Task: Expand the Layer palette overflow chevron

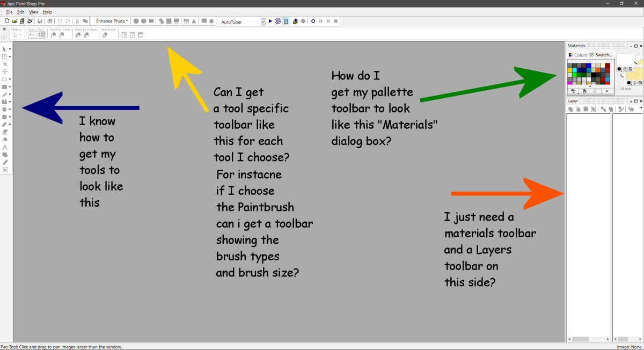Action: point(640,108)
